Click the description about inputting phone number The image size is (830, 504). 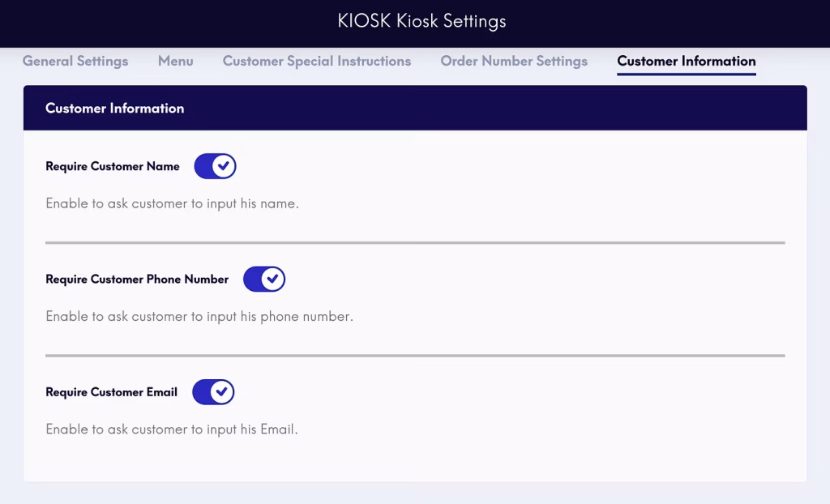(x=199, y=317)
